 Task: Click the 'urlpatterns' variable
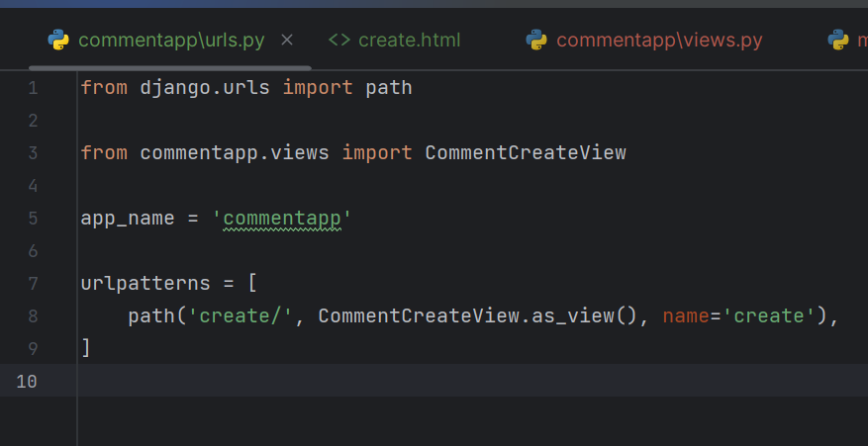[x=145, y=283]
